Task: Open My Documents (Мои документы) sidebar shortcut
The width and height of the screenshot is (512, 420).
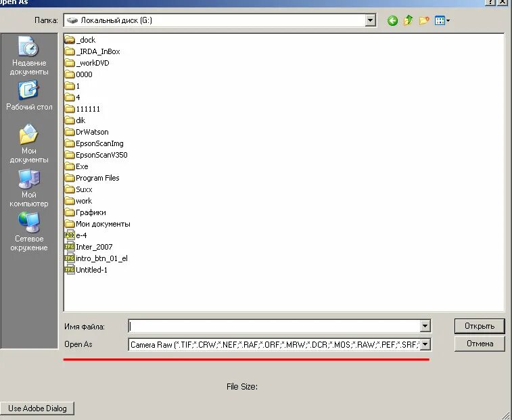Action: (29, 143)
